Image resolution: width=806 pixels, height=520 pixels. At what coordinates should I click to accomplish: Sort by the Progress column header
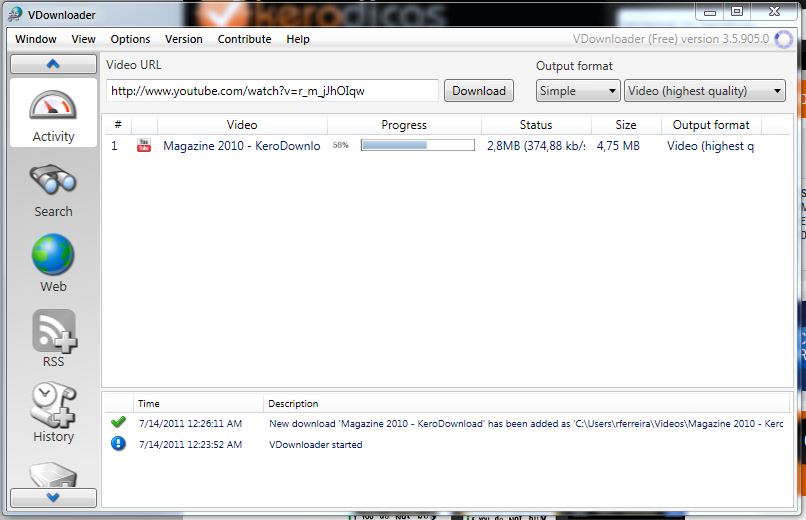pyautogui.click(x=404, y=125)
